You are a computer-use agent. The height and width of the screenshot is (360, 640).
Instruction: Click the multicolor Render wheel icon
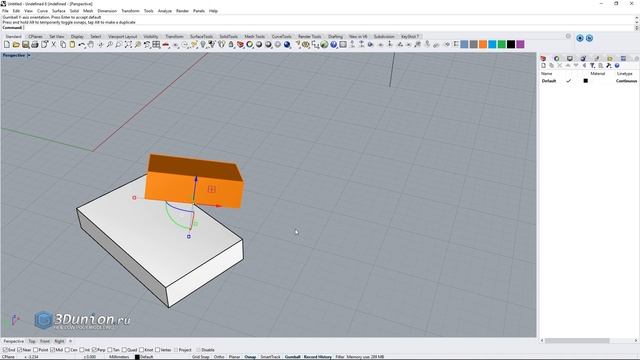(249, 44)
